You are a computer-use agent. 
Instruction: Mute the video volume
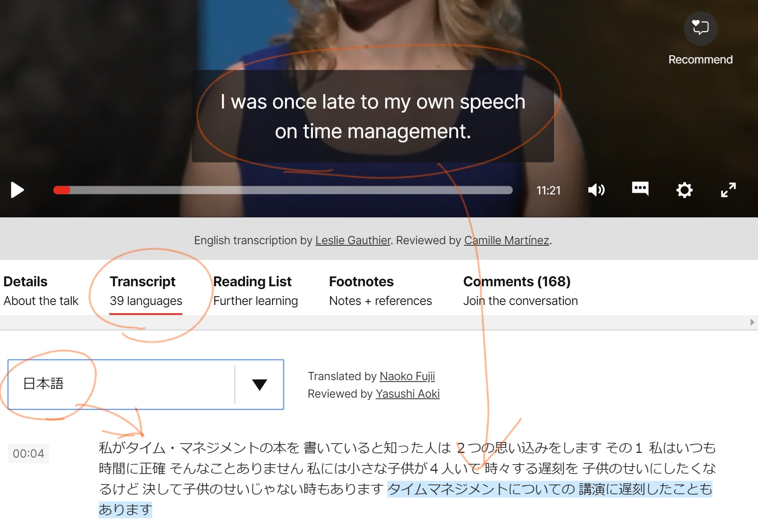pyautogui.click(x=596, y=190)
